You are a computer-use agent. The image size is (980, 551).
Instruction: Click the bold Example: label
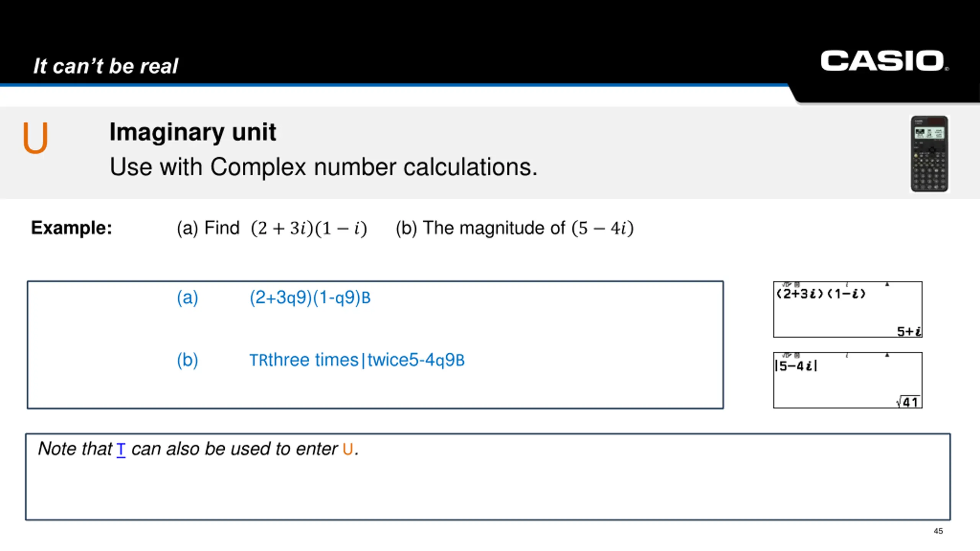[x=72, y=228]
